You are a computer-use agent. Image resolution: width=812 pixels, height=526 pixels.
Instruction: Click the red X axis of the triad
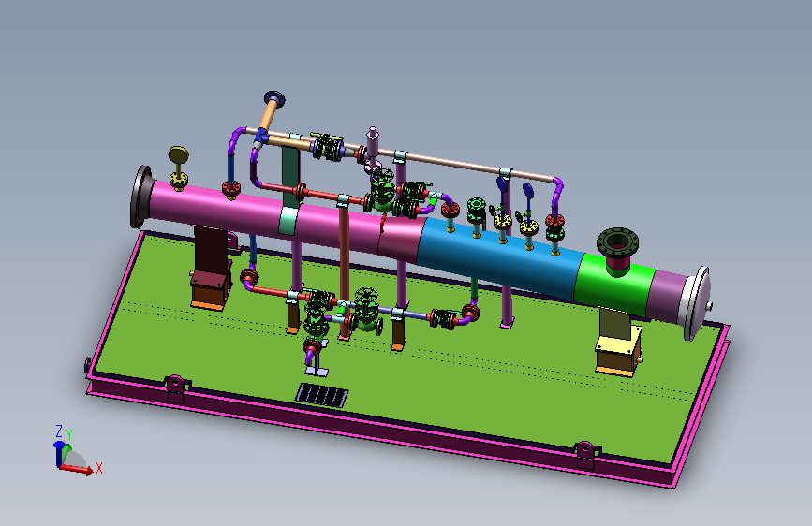[77, 470]
